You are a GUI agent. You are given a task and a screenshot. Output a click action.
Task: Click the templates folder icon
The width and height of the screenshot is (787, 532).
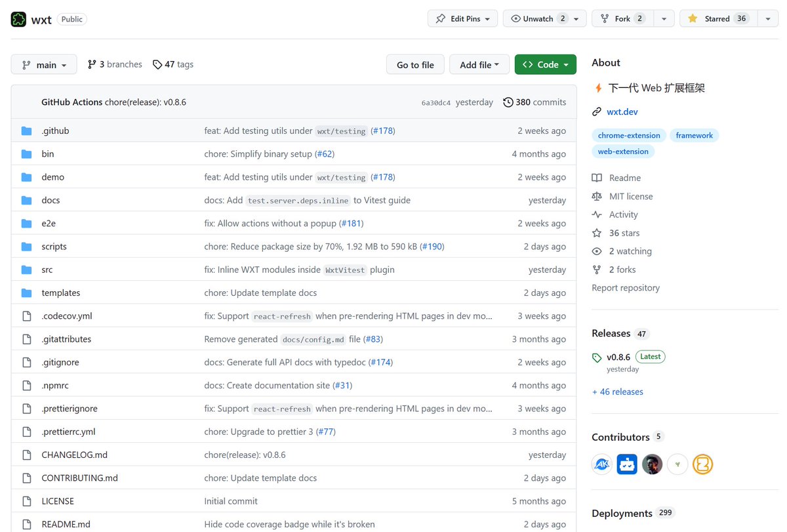[x=26, y=293]
